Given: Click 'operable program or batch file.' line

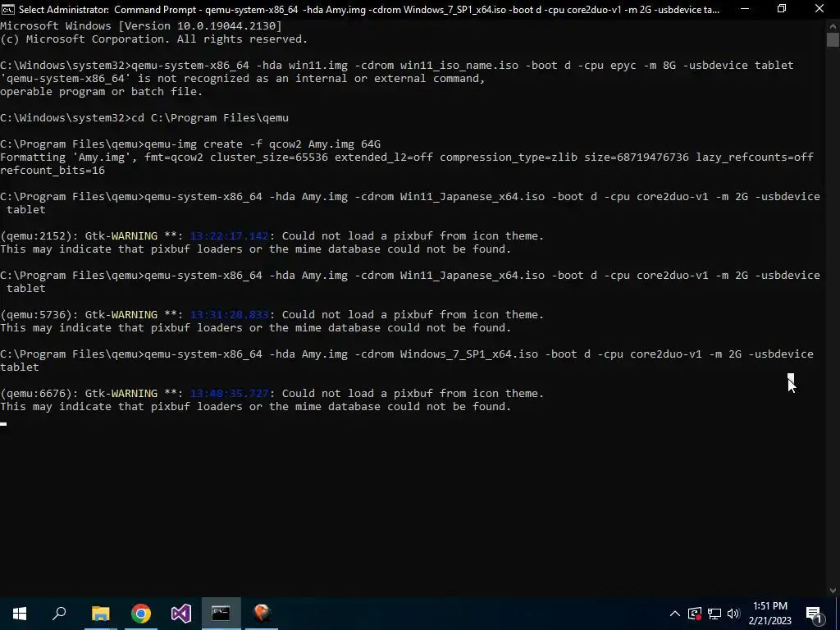Looking at the screenshot, I should click(101, 92).
